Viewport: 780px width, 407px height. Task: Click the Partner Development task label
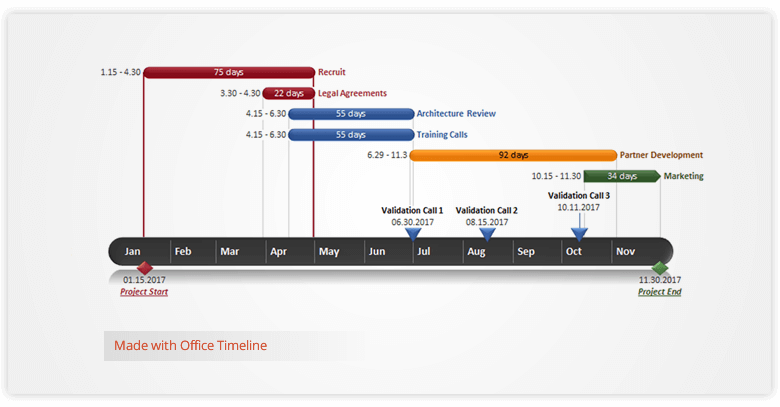[661, 155]
